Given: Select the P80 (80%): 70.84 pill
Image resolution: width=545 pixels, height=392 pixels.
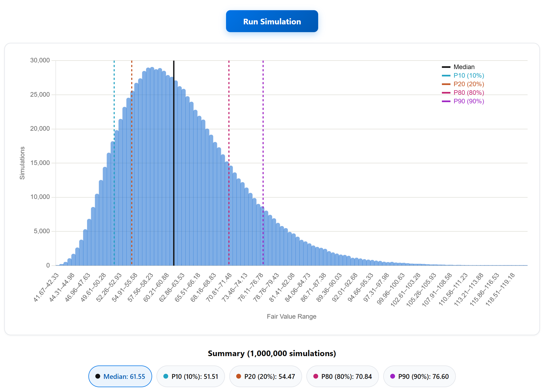Looking at the screenshot, I should [x=343, y=376].
